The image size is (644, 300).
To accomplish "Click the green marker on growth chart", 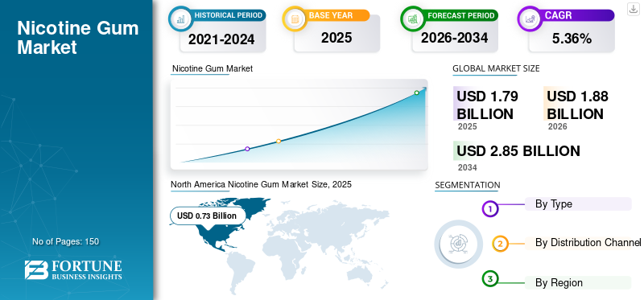I will point(416,92).
